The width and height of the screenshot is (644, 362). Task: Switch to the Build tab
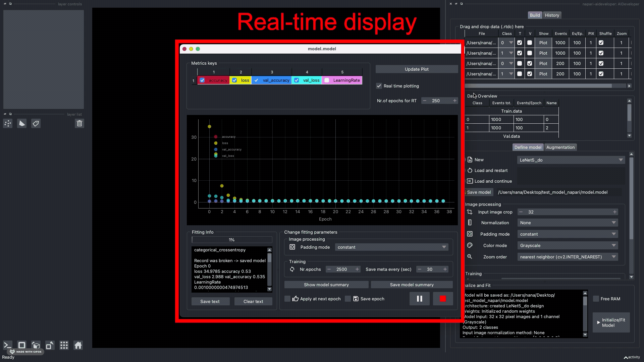click(535, 15)
